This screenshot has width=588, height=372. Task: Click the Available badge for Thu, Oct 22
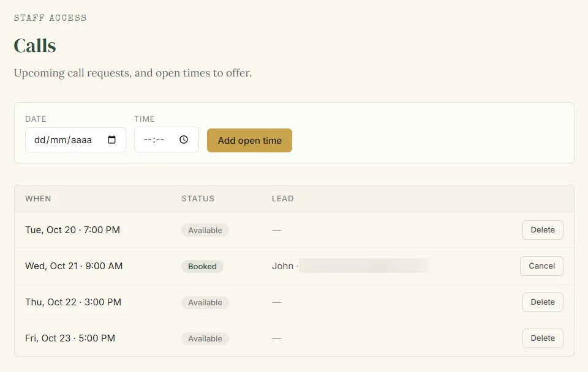205,303
